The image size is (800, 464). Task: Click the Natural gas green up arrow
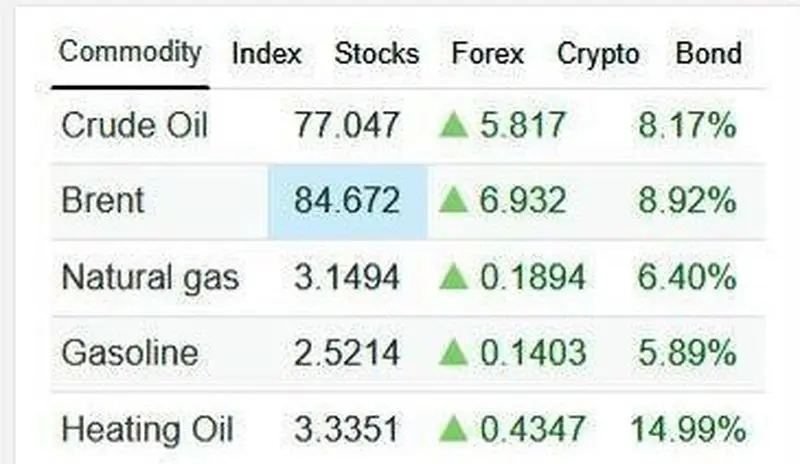454,277
